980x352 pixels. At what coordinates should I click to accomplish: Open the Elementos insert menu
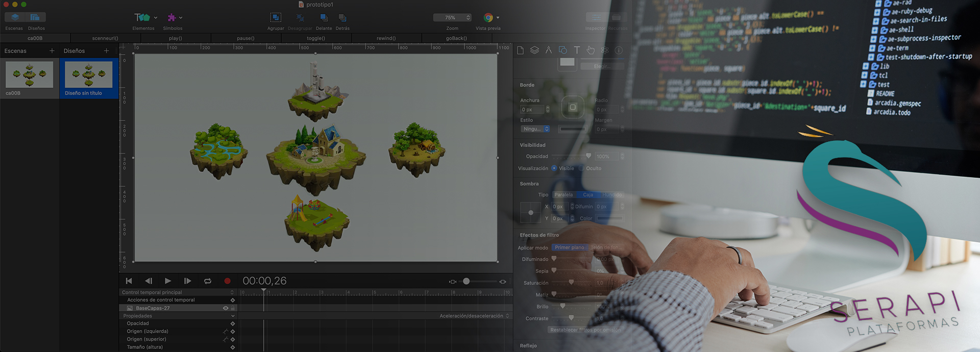pyautogui.click(x=145, y=17)
